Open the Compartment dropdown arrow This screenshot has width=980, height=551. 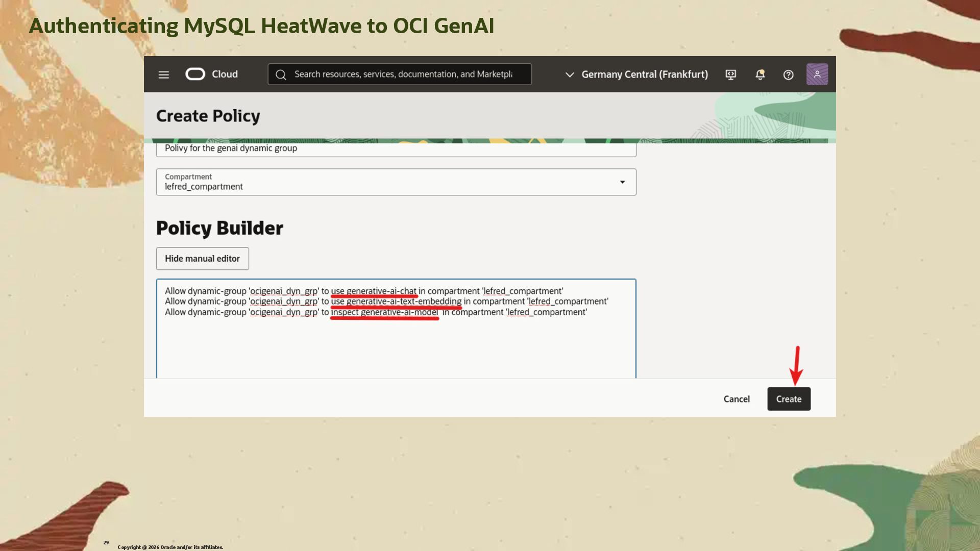[x=622, y=182]
